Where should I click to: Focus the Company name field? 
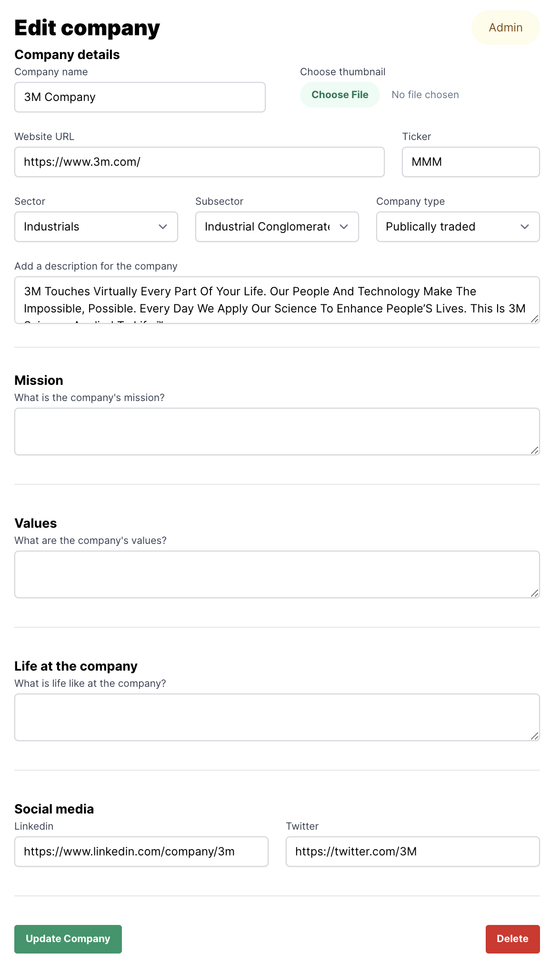point(140,97)
